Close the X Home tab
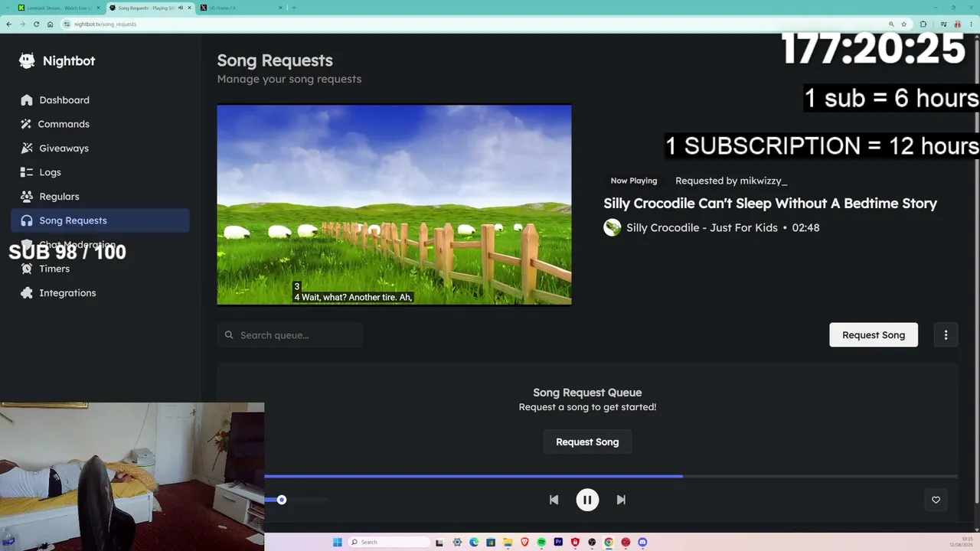This screenshot has width=980, height=551. (x=281, y=8)
